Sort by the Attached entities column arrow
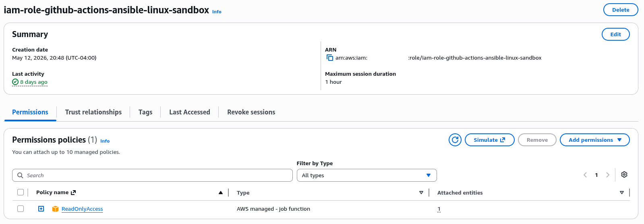Screen dimensions: 644x224 tap(622, 193)
